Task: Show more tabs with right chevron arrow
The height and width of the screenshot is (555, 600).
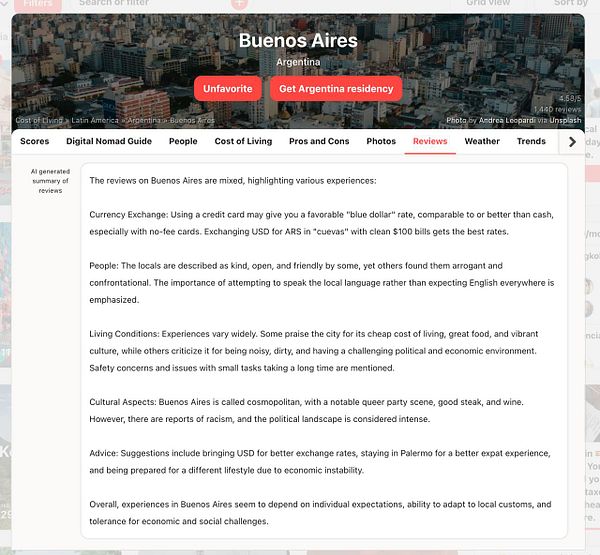Action: [572, 142]
